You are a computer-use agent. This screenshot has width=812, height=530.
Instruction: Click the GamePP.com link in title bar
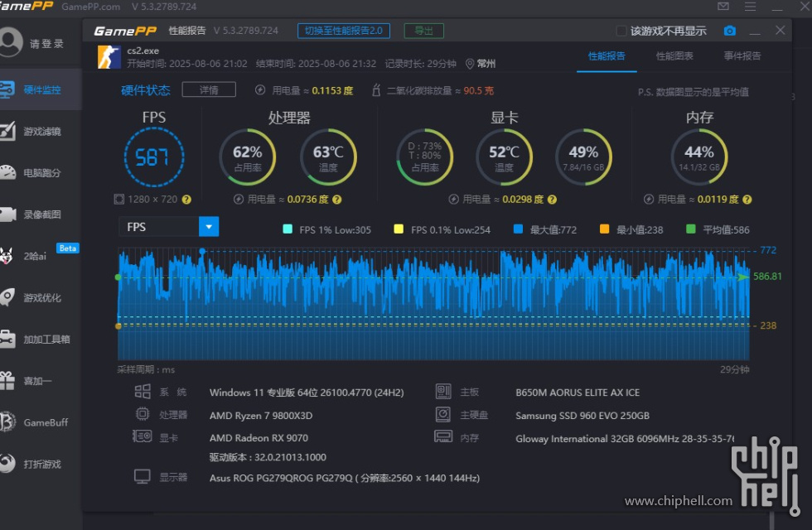[90, 7]
